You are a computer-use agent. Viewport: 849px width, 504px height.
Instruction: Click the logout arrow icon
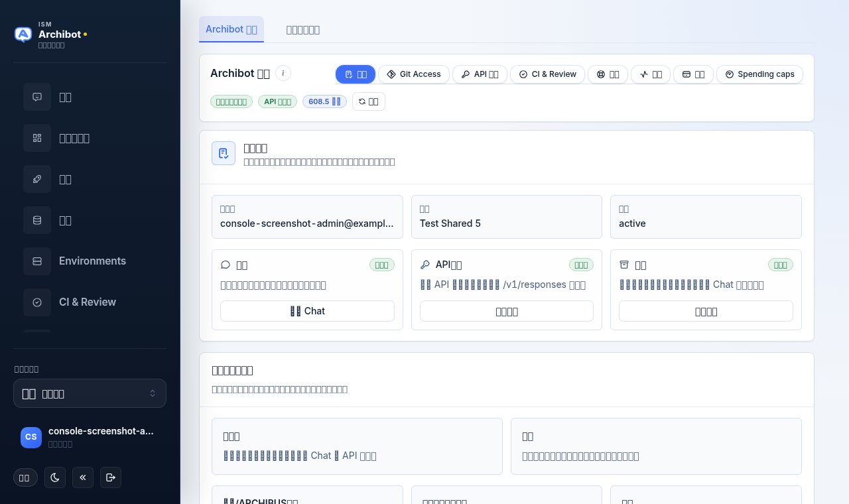(x=111, y=477)
